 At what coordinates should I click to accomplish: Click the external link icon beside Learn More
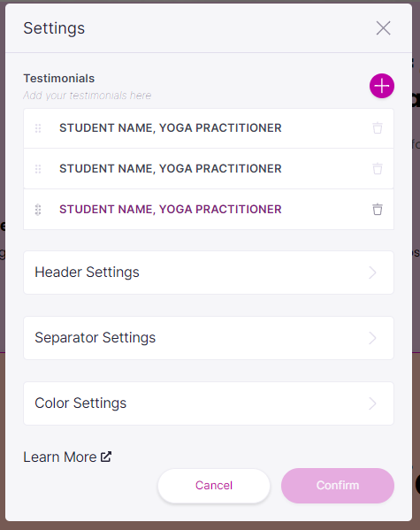[106, 457]
